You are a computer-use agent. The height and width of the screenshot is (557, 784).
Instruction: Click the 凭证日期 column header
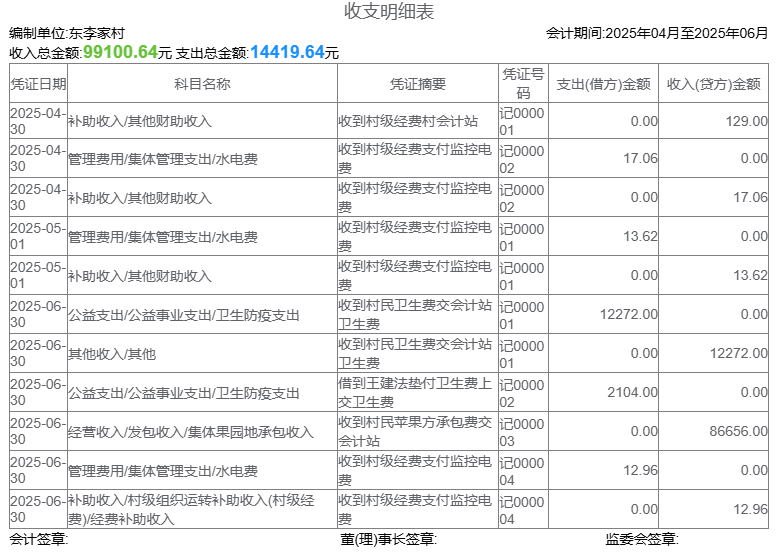point(38,84)
